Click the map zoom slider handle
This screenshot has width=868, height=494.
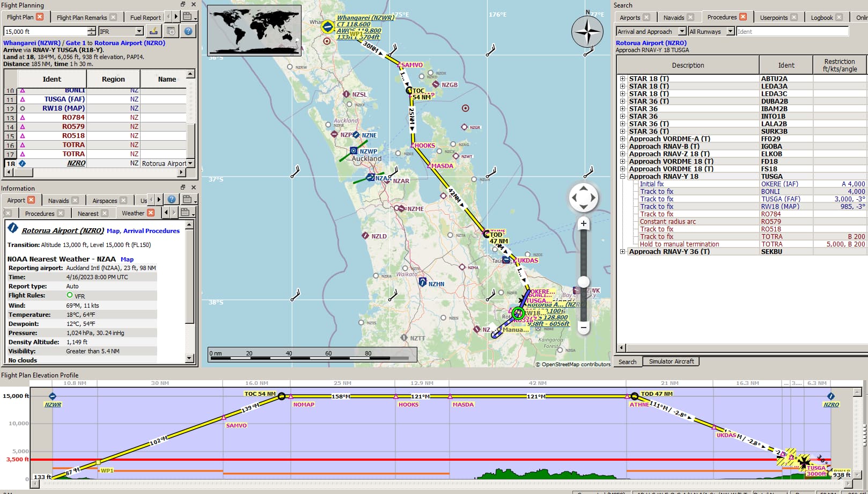584,282
